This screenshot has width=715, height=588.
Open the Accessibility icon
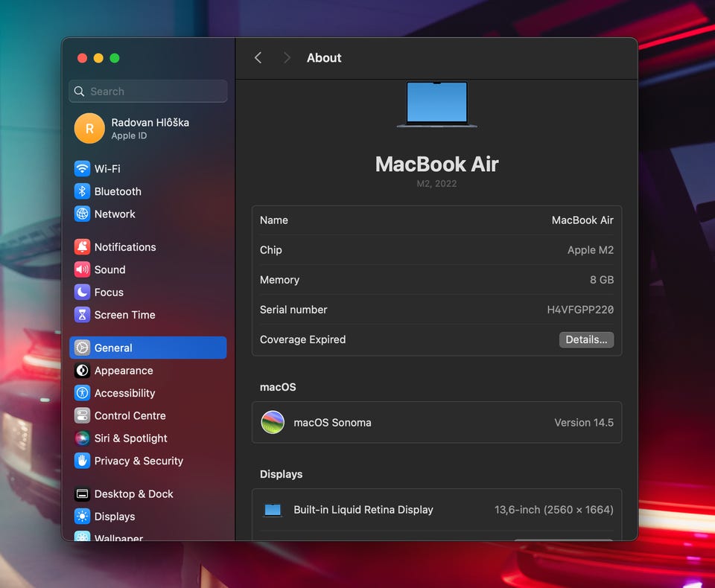(x=82, y=393)
